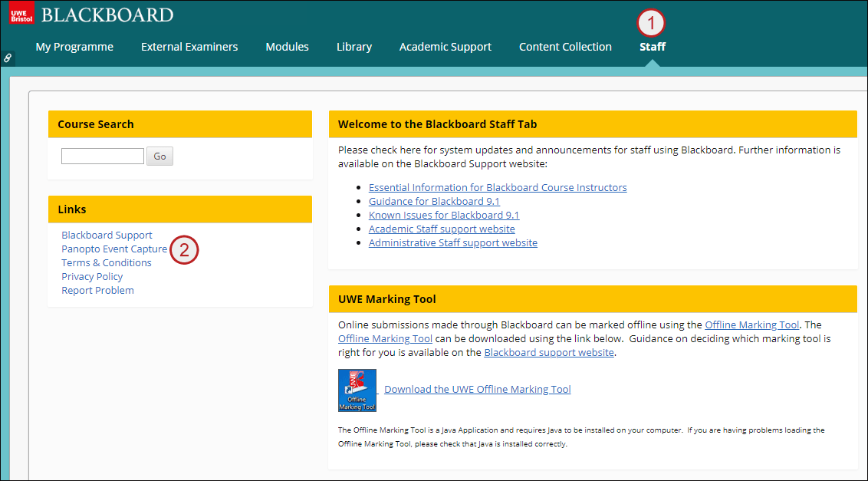The height and width of the screenshot is (481, 868).
Task: Click the Course Search text field
Action: [103, 156]
